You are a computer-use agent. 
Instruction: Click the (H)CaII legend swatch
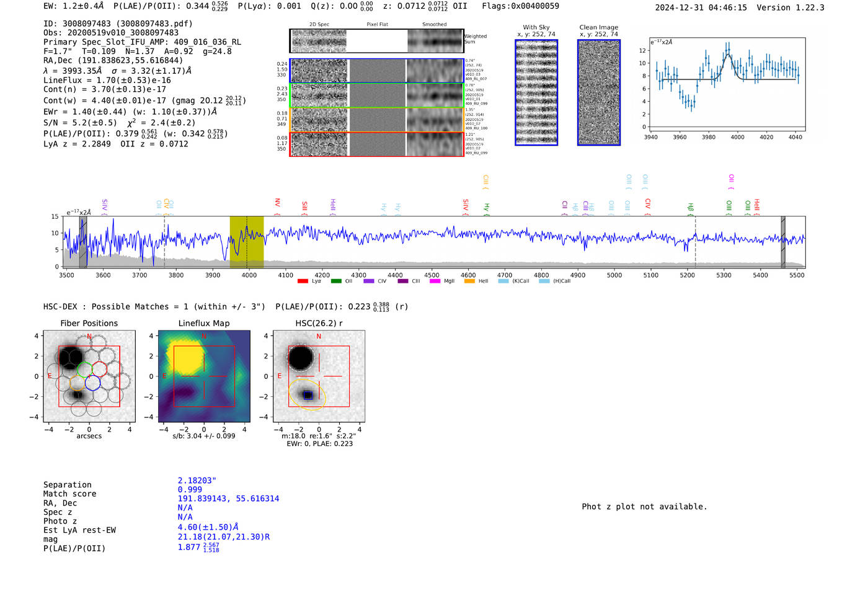coord(544,281)
